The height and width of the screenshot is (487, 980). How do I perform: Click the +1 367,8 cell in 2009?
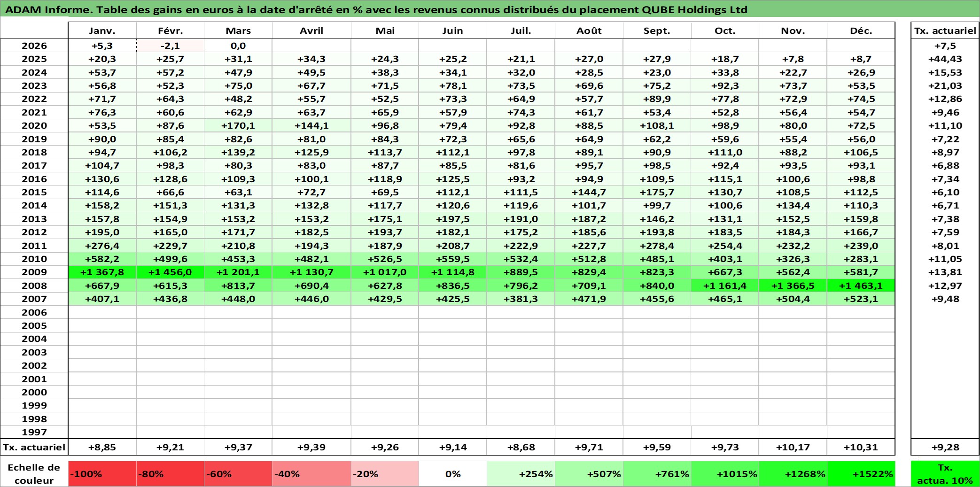click(102, 272)
